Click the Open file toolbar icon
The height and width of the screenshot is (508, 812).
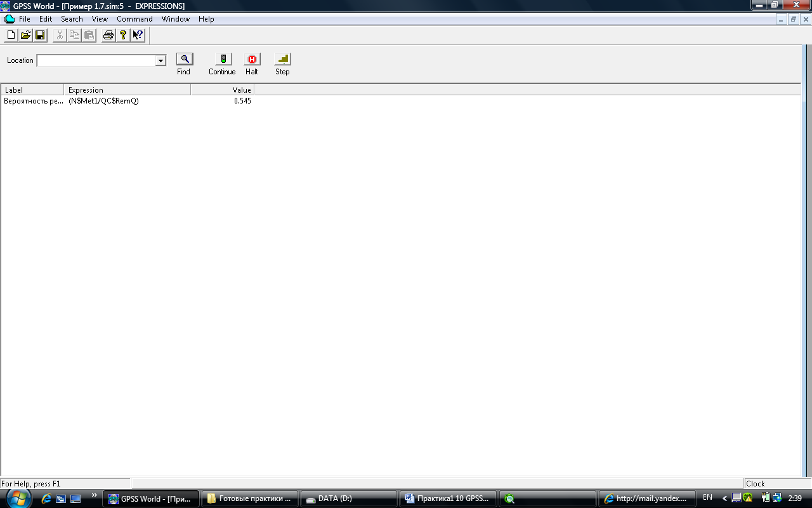pyautogui.click(x=25, y=35)
